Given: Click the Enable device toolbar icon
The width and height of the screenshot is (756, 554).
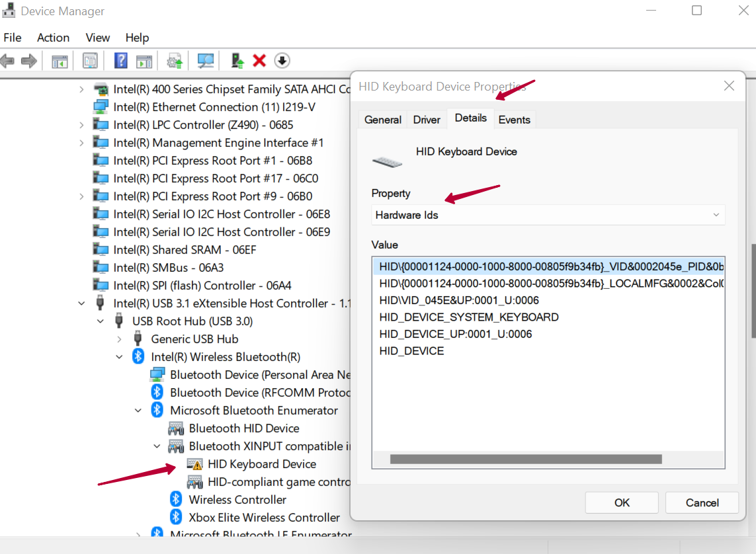Looking at the screenshot, I should click(237, 61).
